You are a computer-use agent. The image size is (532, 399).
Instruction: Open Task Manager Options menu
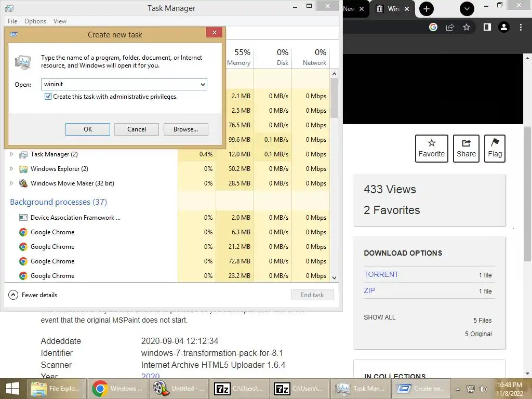click(35, 21)
